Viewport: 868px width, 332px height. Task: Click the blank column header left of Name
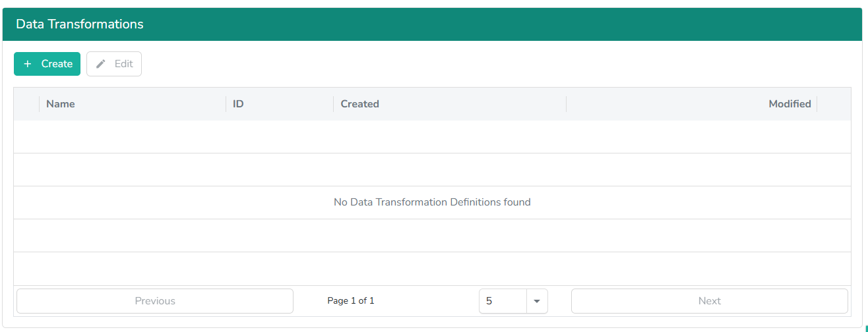tap(26, 104)
